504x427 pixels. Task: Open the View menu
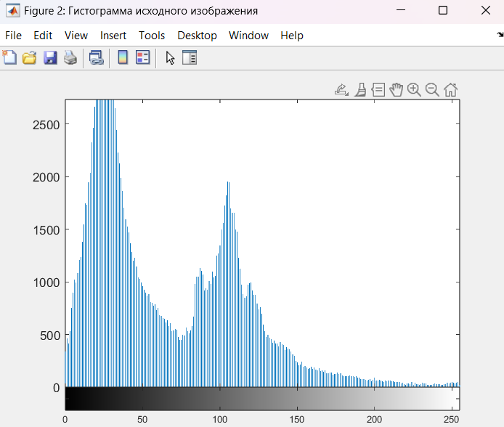click(76, 36)
